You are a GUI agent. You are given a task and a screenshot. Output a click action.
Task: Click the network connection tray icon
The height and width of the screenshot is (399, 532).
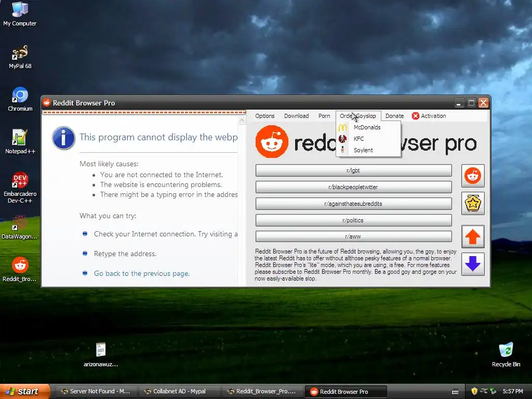(x=484, y=391)
